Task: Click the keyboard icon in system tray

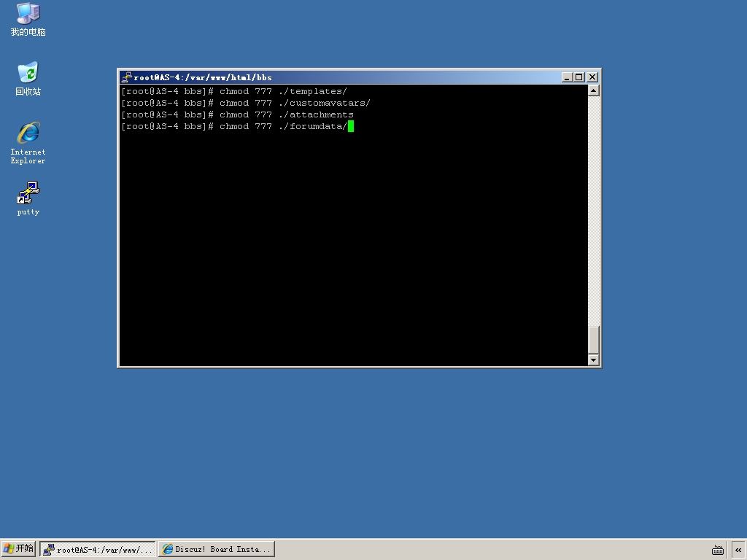Action: point(718,550)
